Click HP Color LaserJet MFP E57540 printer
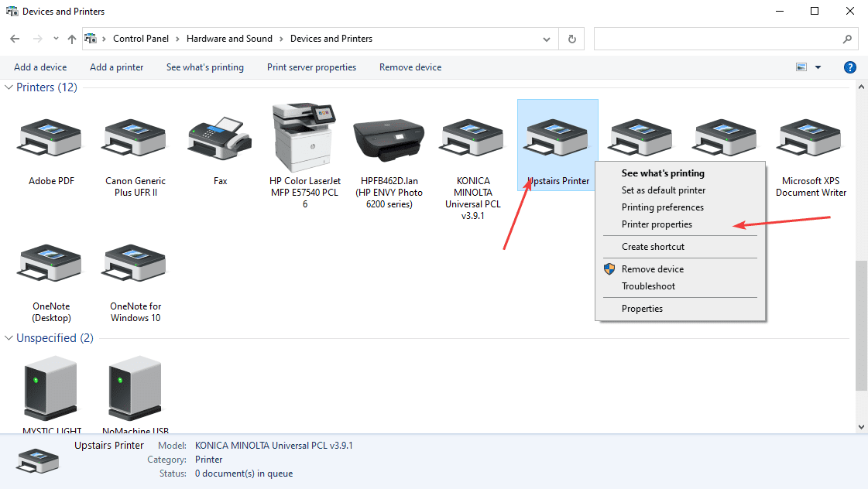The height and width of the screenshot is (489, 868). [x=304, y=138]
